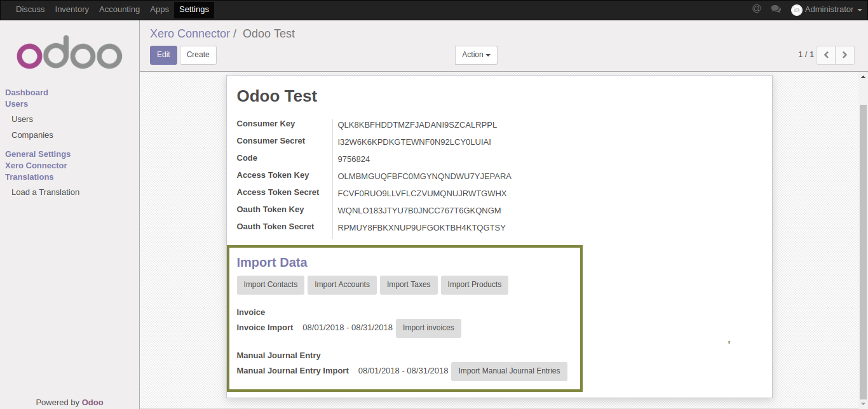Open the Action dropdown

pos(476,55)
